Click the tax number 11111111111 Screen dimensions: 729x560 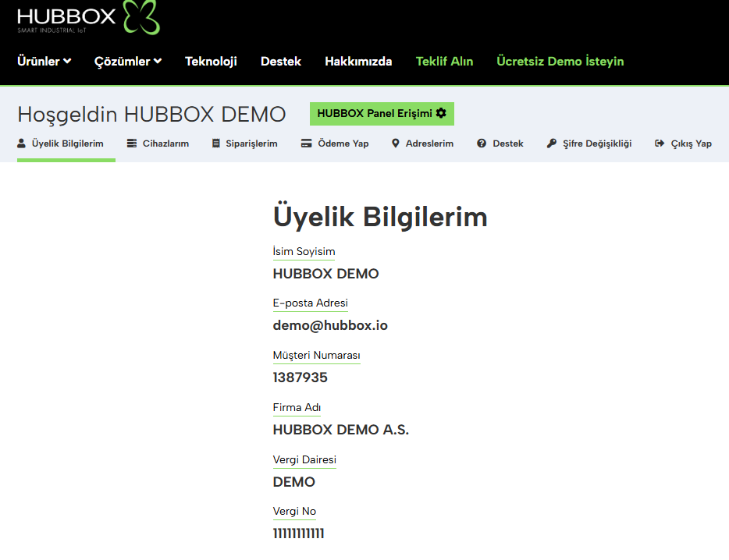[x=298, y=533]
